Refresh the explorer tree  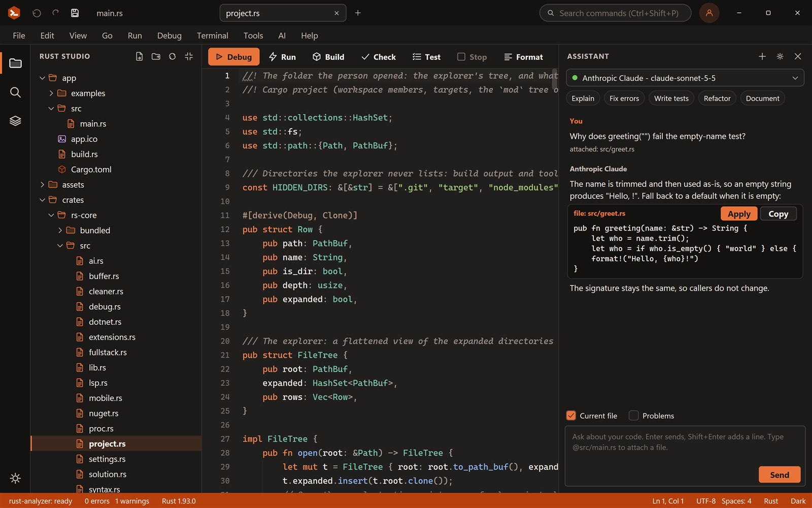tap(173, 56)
